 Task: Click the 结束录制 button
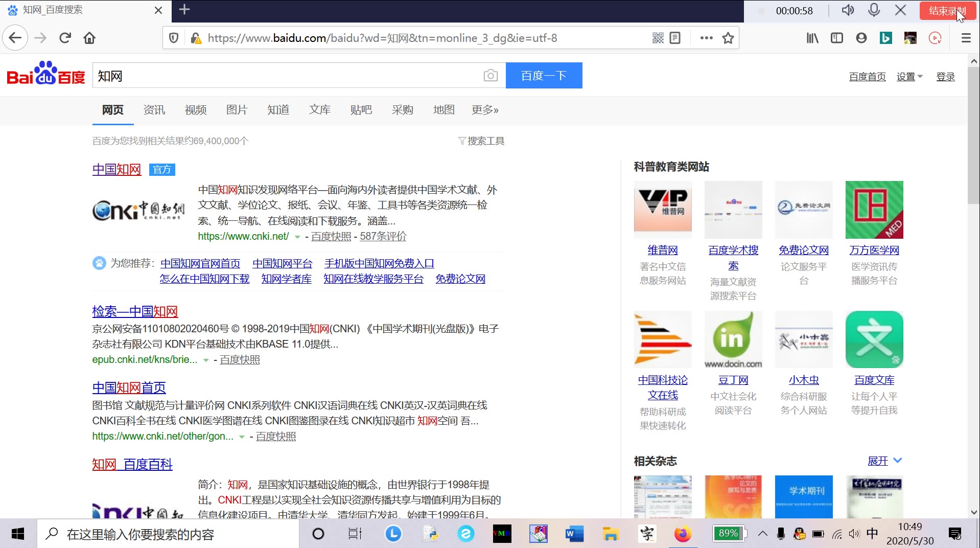click(x=947, y=11)
